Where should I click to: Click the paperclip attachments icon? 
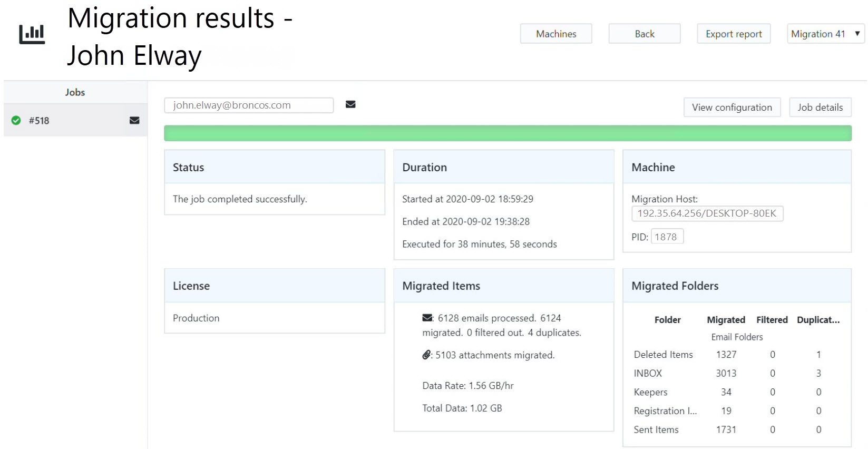pyautogui.click(x=426, y=355)
